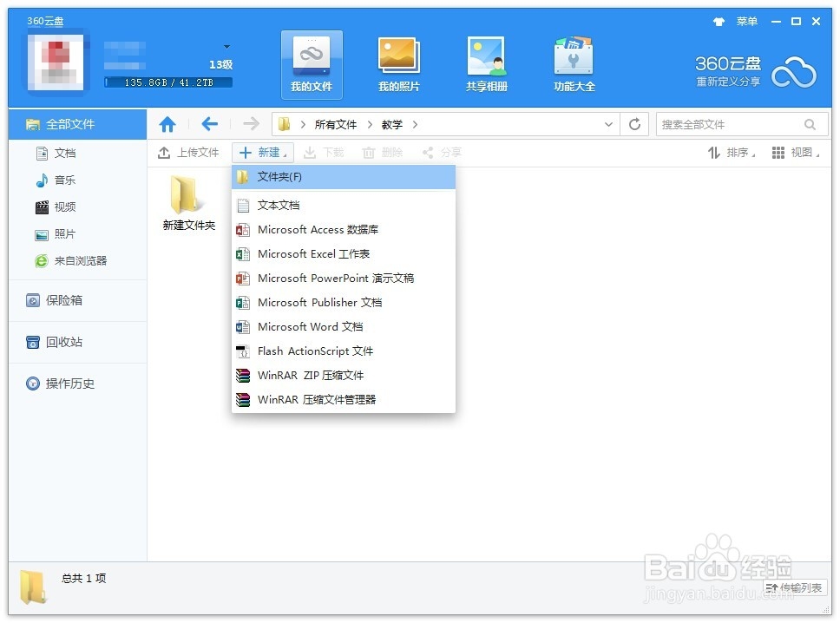Refresh the file list

pyautogui.click(x=635, y=124)
